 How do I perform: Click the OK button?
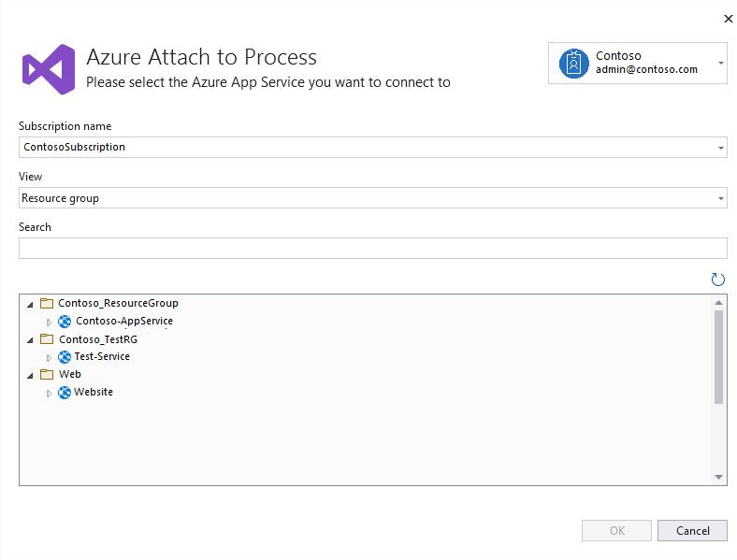tap(616, 530)
